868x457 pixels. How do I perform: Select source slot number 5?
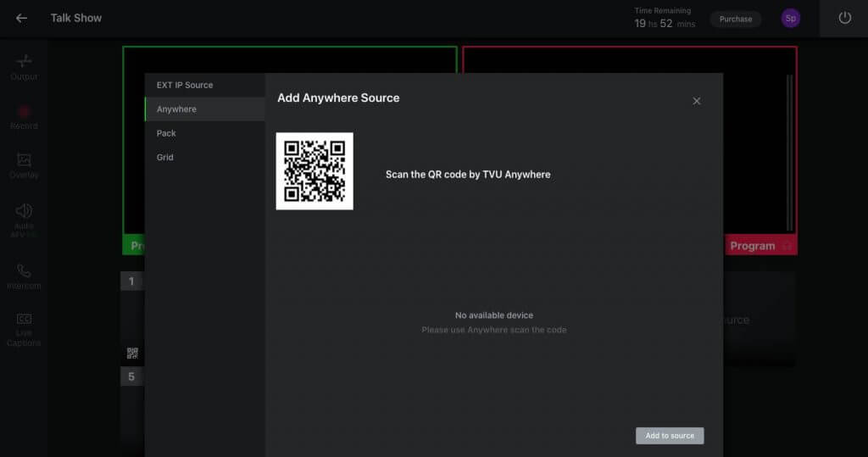point(131,376)
